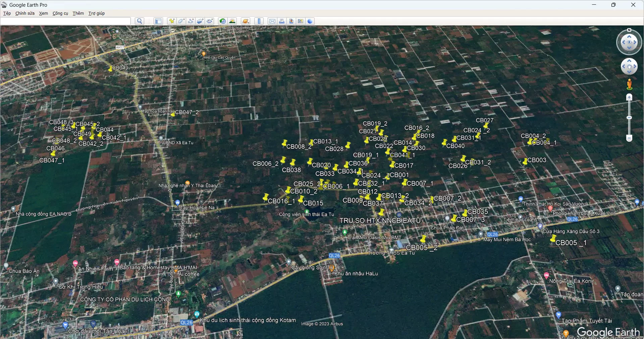Click look-left arrow on the Look joystick
The height and width of the screenshot is (339, 644).
(623, 42)
